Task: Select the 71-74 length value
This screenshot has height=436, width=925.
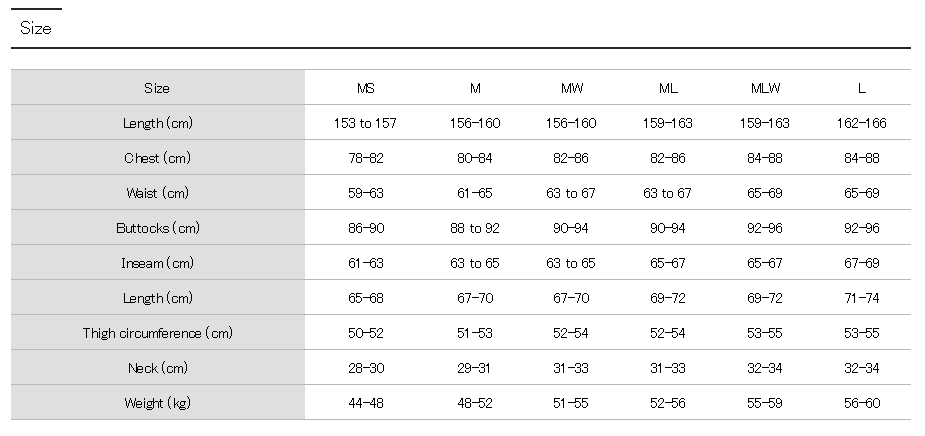Action: pos(861,298)
